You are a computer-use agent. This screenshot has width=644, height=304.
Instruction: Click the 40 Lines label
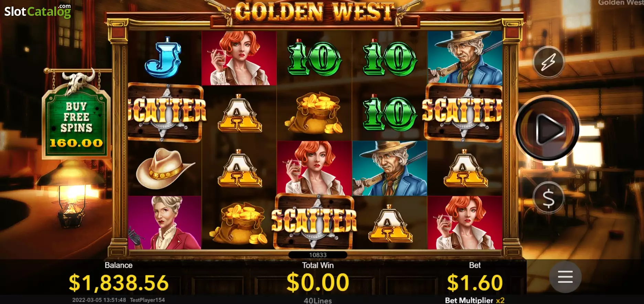pyautogui.click(x=318, y=301)
